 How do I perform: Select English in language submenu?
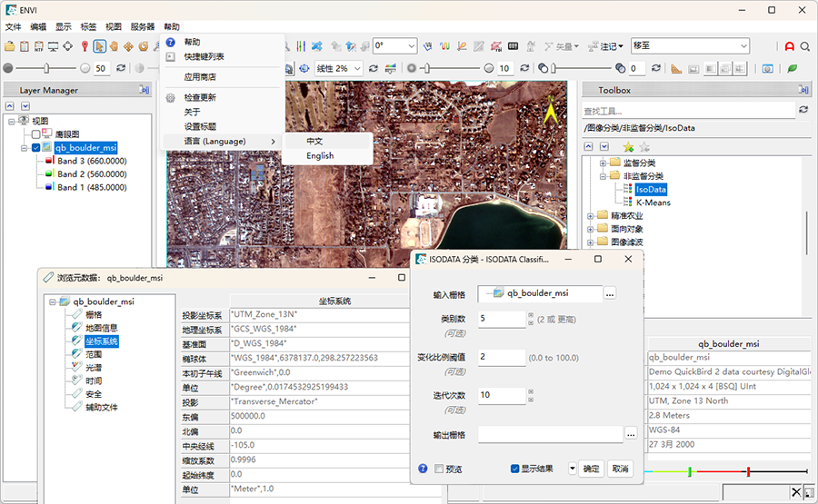click(x=320, y=155)
